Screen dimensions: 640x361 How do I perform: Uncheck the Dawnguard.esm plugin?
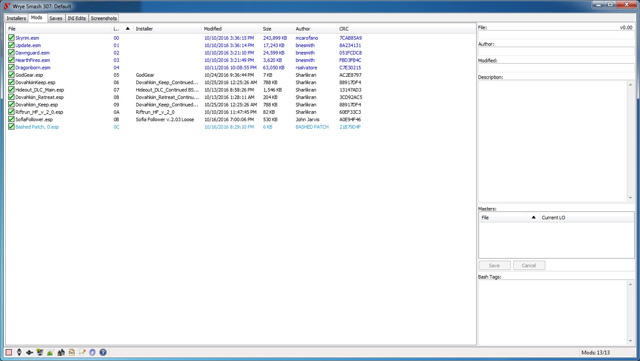click(11, 52)
